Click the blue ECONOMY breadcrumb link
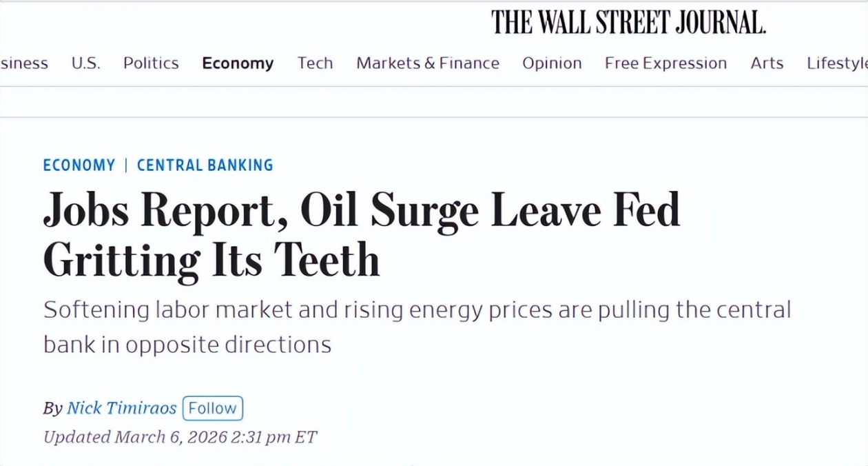Image resolution: width=868 pixels, height=466 pixels. click(79, 165)
